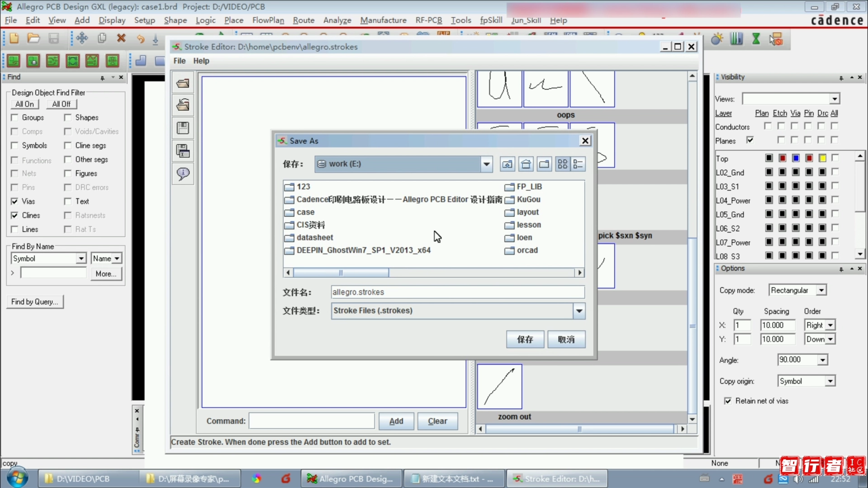This screenshot has width=868, height=488.
Task: Click the Top layer yellow color swatch
Action: pyautogui.click(x=822, y=158)
